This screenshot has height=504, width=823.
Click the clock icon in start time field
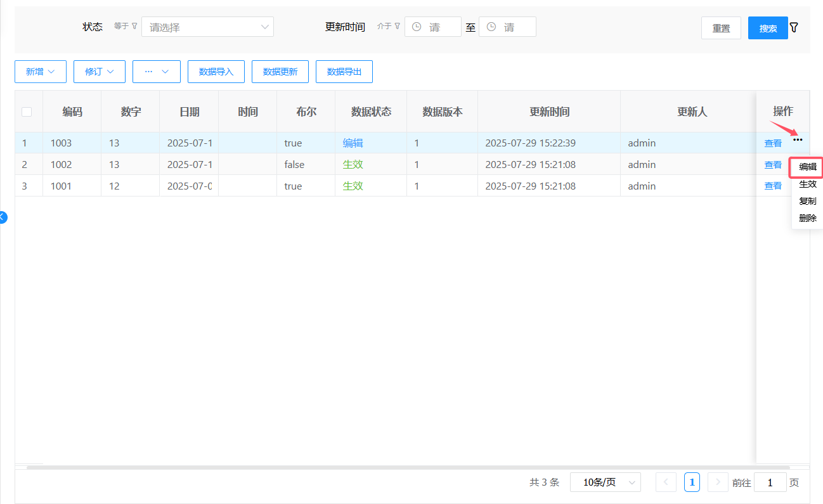pyautogui.click(x=417, y=27)
